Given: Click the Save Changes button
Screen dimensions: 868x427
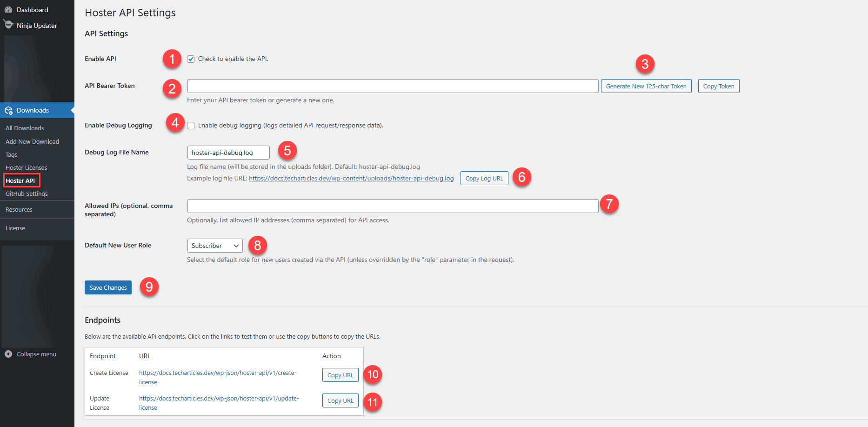Looking at the screenshot, I should pyautogui.click(x=108, y=287).
